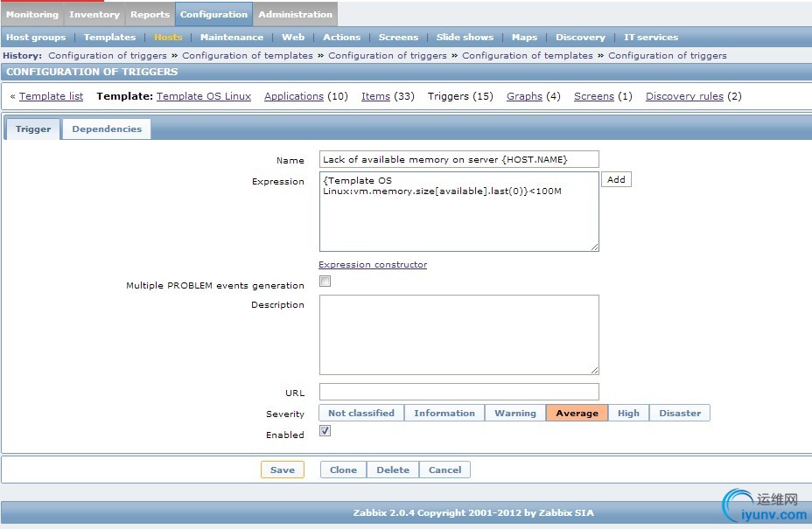
Task: Open the Maintenance submenu item
Action: [x=232, y=38]
